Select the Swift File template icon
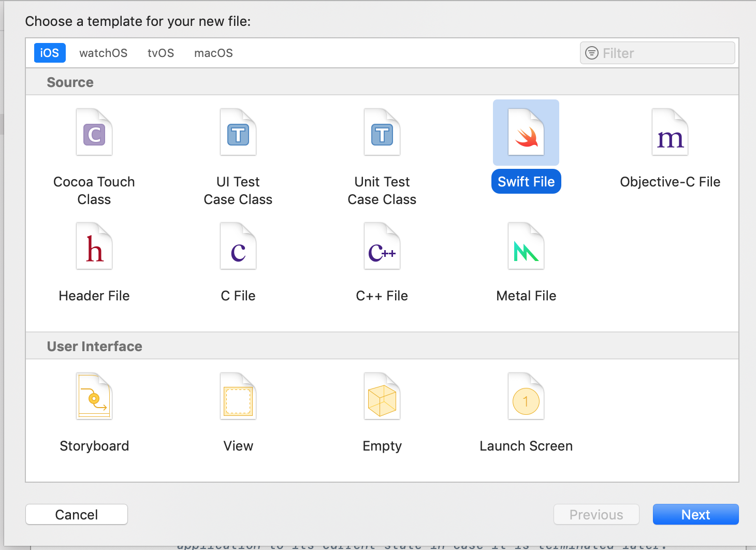756x550 pixels. tap(526, 132)
